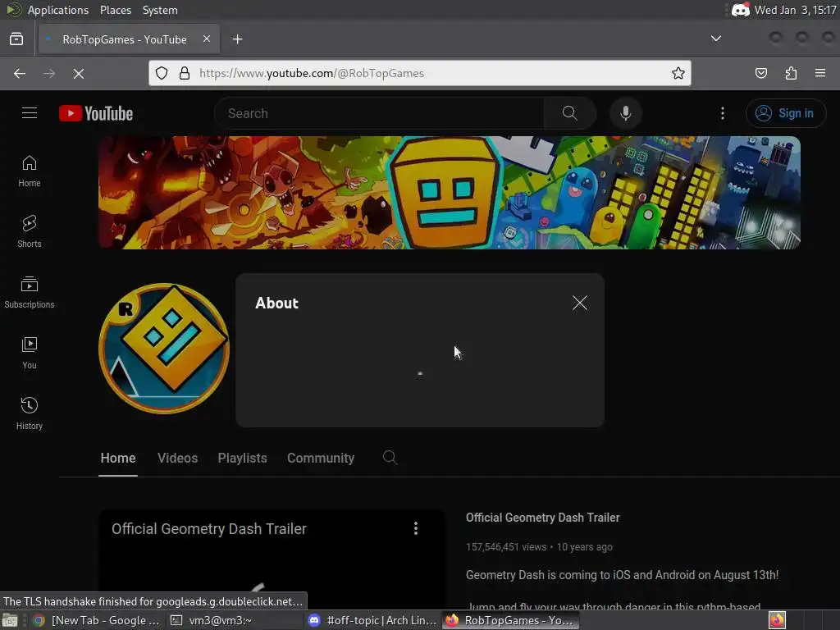The image size is (840, 630).
Task: Click the RobTopGames Firefox taskbar entry
Action: coord(510,620)
